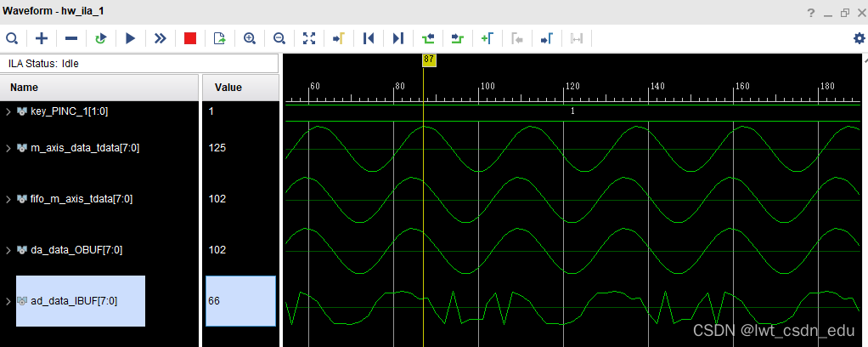Click the export ILA data icon
The image size is (868, 347).
tap(220, 38)
